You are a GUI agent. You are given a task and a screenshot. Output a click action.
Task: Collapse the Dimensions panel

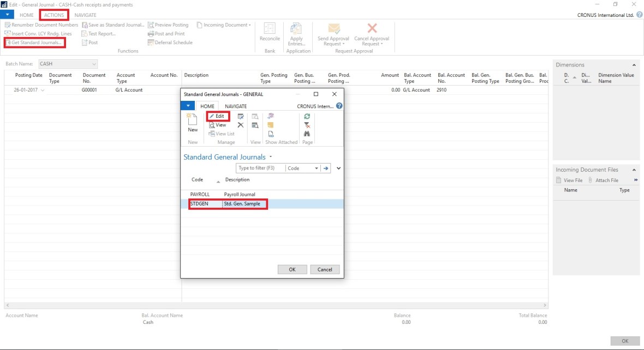(634, 65)
